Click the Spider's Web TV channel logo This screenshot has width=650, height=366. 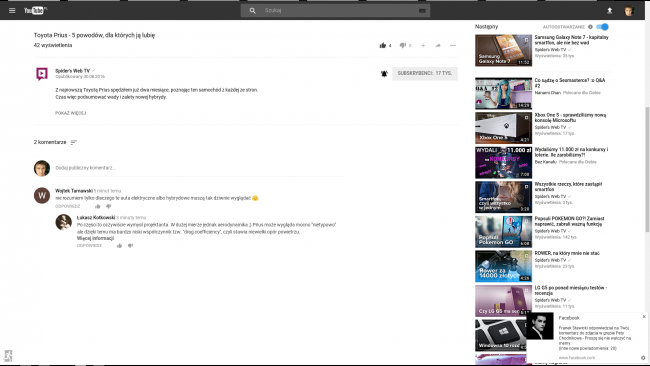[42, 74]
